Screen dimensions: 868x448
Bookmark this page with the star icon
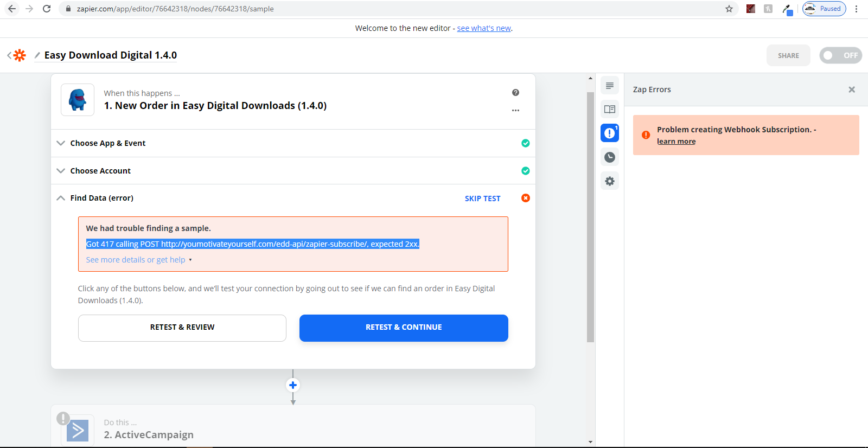pyautogui.click(x=729, y=9)
